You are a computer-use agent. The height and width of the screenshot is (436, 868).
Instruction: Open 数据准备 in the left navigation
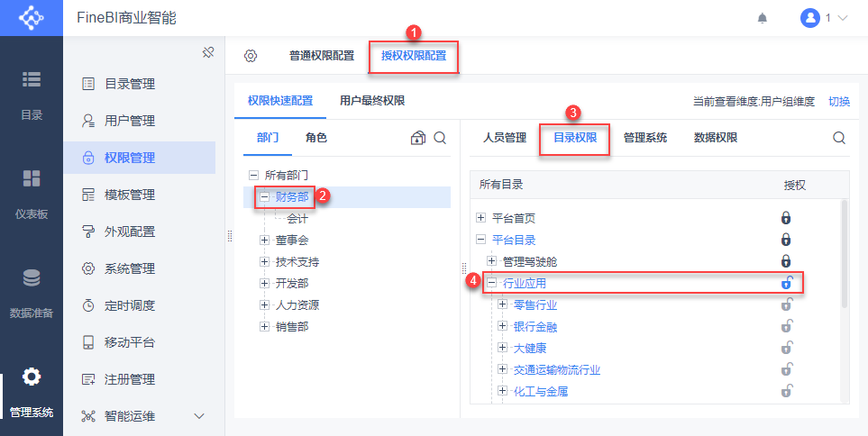pyautogui.click(x=32, y=293)
